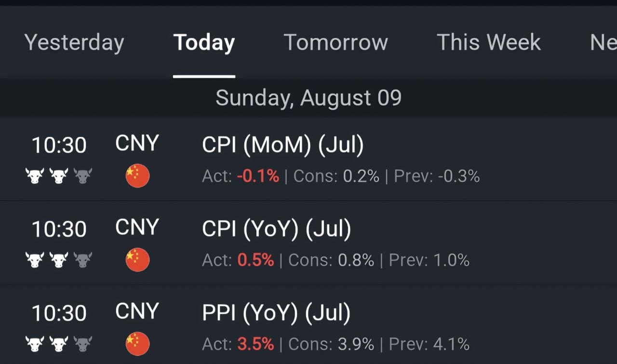Tap the China flag on CPI (MoM) row
Viewport: 617px width, 364px height.
137,176
